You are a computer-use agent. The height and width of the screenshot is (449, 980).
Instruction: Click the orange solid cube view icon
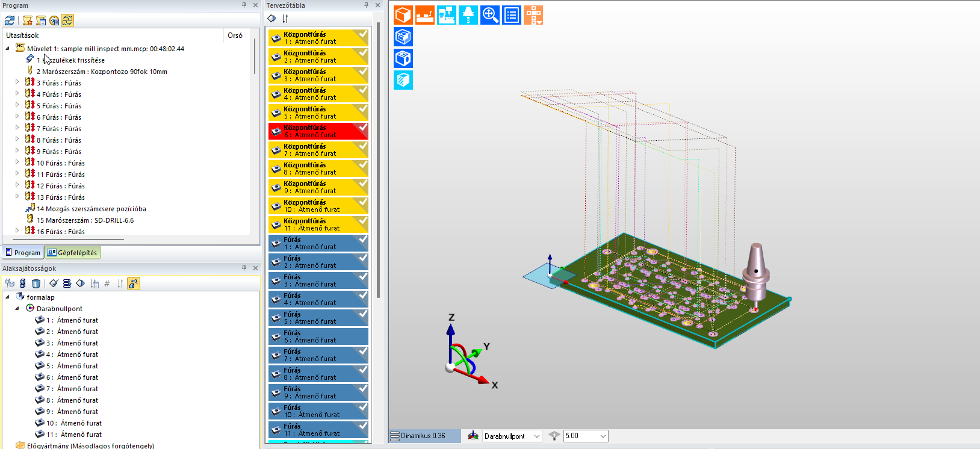pos(403,15)
